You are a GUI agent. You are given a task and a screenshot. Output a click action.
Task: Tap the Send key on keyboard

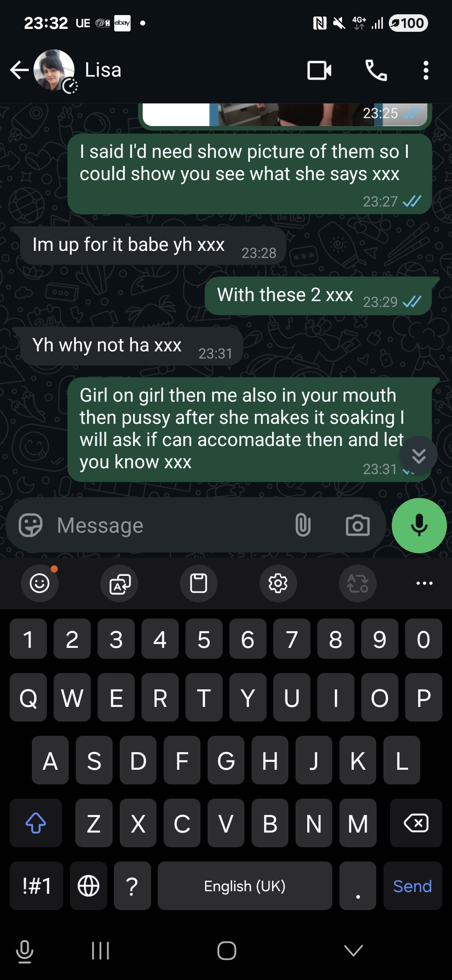413,886
